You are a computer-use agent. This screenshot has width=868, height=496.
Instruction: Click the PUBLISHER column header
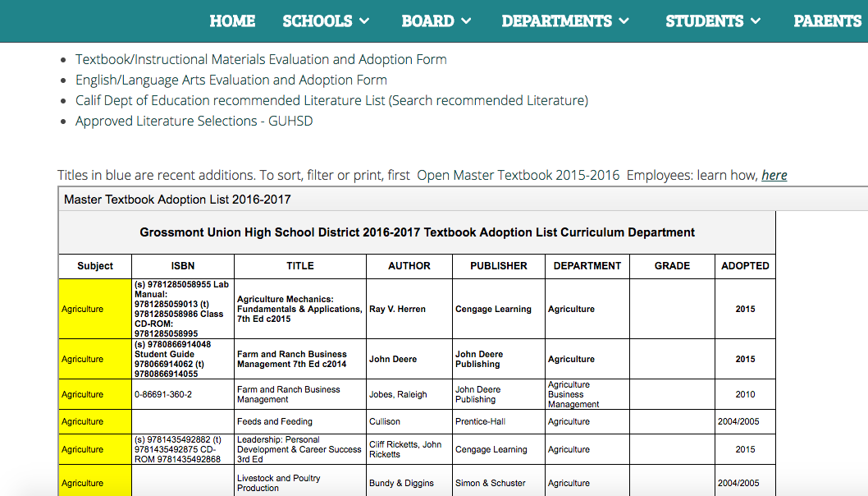pyautogui.click(x=499, y=266)
